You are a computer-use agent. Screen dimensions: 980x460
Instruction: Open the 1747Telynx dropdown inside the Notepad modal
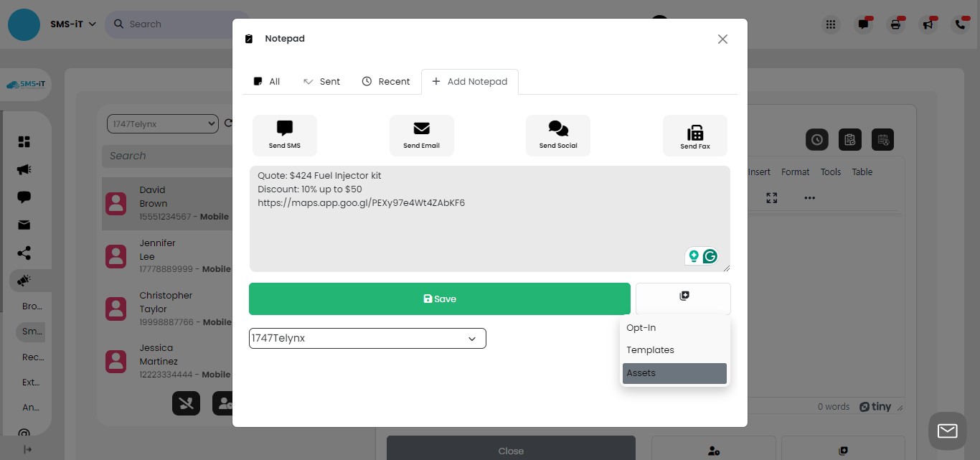coord(367,337)
